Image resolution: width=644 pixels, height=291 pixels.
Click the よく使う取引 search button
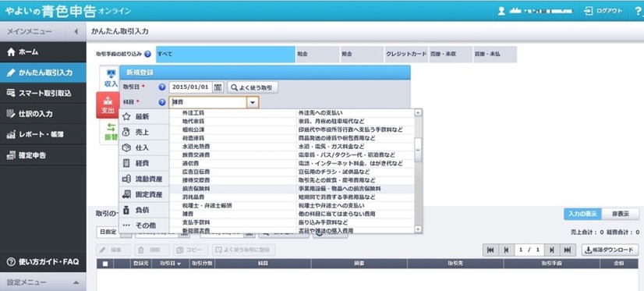[x=253, y=87]
